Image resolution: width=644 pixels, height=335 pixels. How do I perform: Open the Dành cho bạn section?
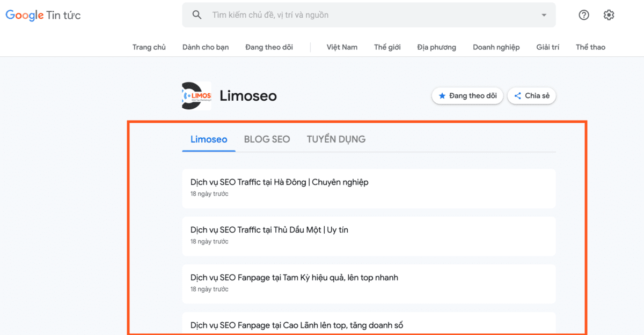click(206, 47)
